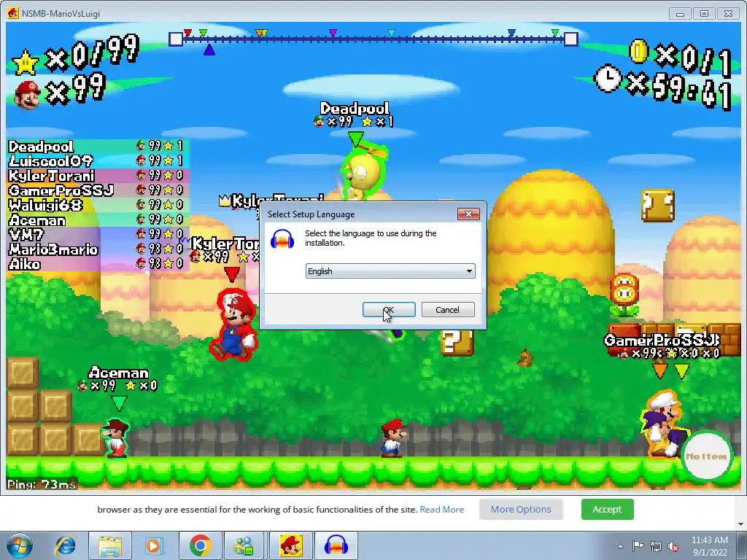Click the 59:41 timer value

click(x=692, y=90)
